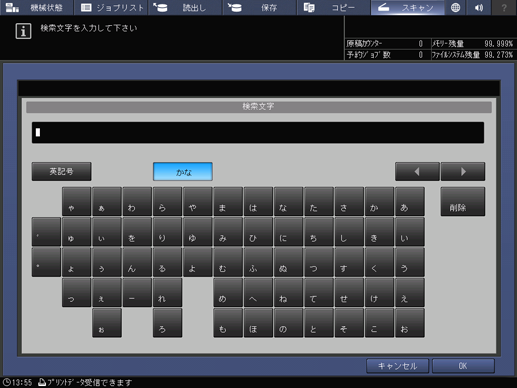Tap the long vowel ー key
The width and height of the screenshot is (517, 388).
(x=137, y=293)
